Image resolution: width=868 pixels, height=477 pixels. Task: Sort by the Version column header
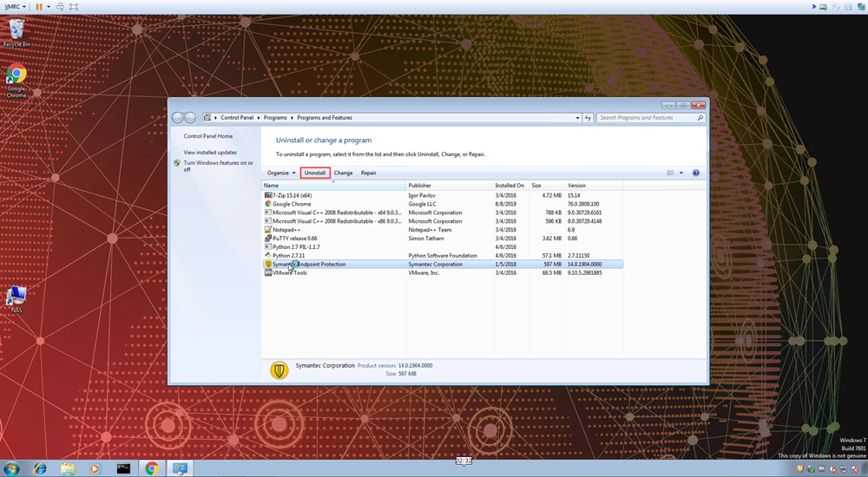tap(594, 186)
